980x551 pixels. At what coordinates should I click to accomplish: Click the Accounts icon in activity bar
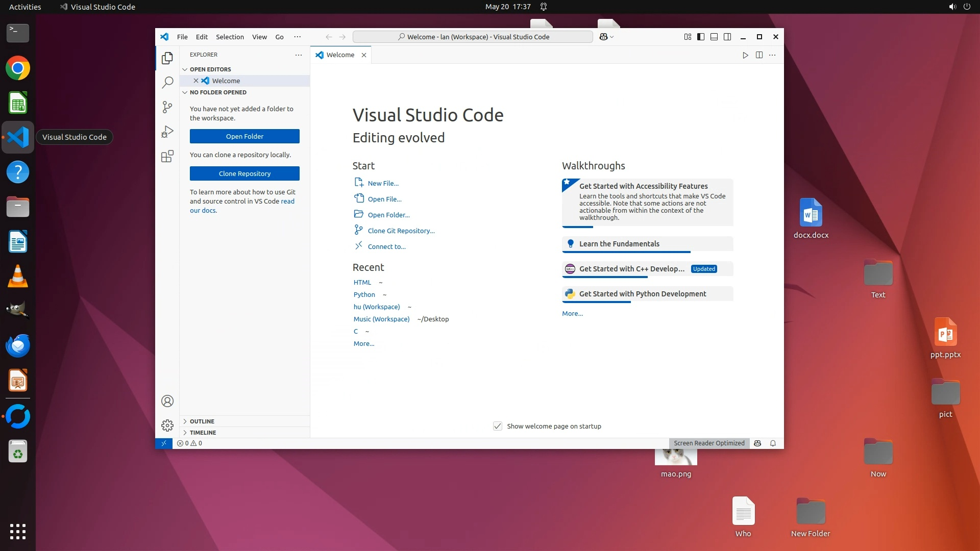[x=167, y=401]
